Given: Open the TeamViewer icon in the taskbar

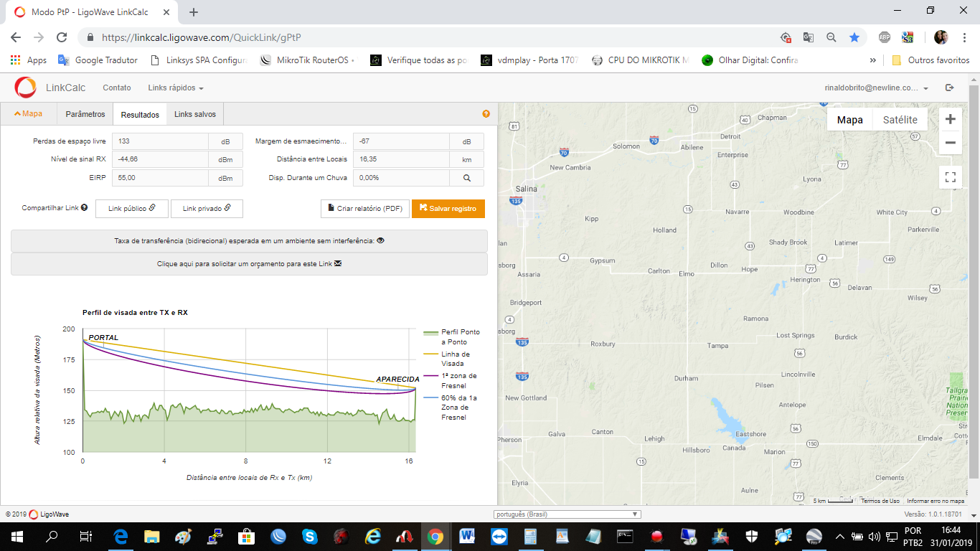Looking at the screenshot, I should pyautogui.click(x=498, y=536).
